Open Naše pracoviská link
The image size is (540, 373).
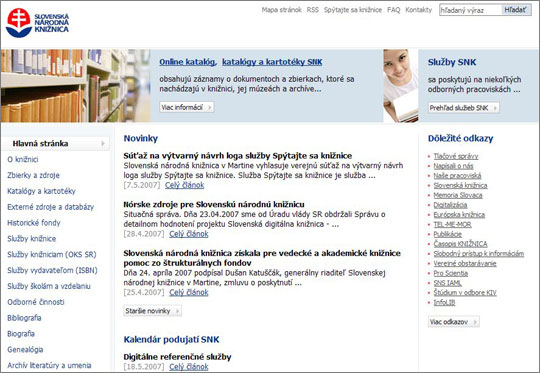tap(457, 176)
